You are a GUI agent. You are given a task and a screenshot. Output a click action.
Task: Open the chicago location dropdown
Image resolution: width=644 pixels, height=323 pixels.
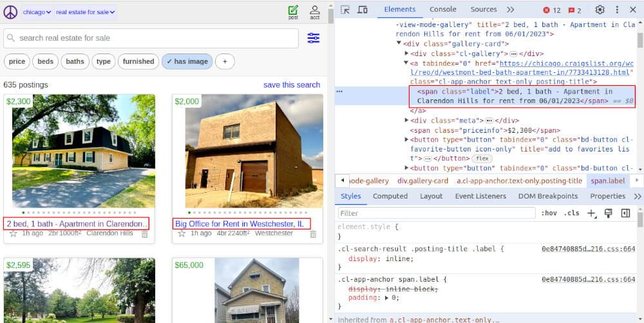pyautogui.click(x=37, y=12)
